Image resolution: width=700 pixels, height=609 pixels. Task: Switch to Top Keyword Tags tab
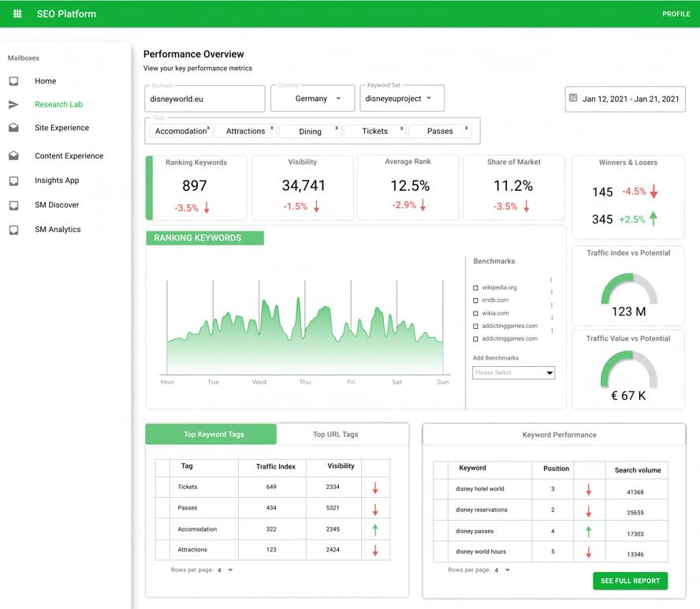click(211, 434)
